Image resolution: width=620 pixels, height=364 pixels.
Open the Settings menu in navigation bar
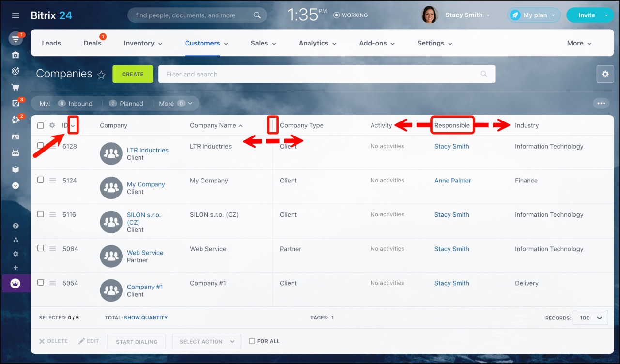coord(435,43)
